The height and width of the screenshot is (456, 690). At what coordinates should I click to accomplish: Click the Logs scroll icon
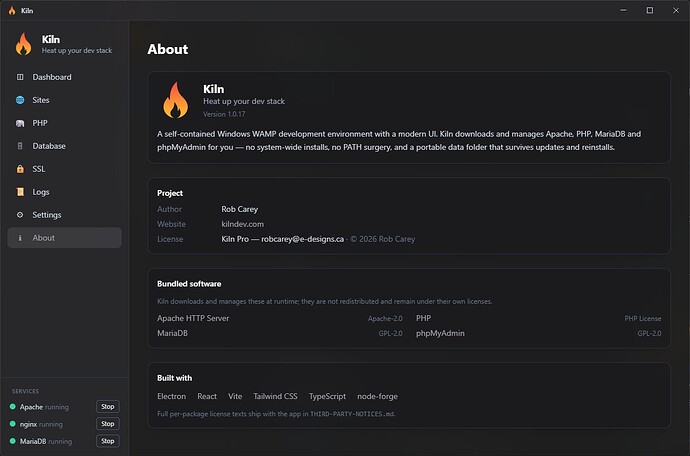[x=20, y=192]
